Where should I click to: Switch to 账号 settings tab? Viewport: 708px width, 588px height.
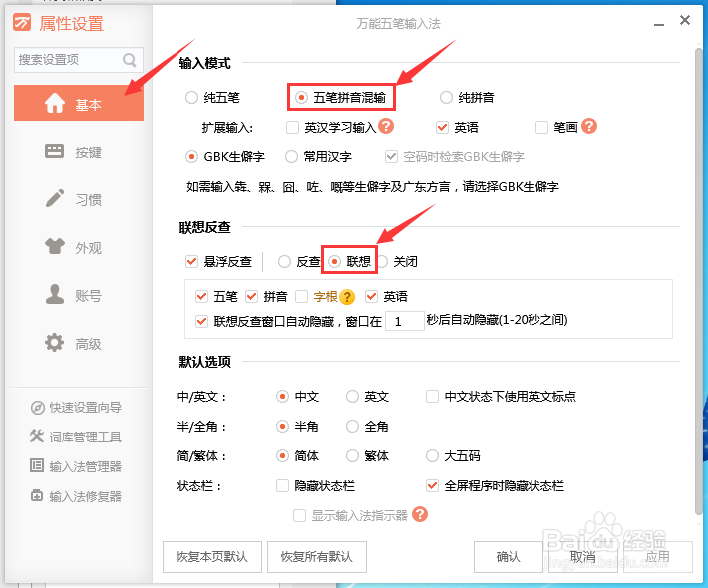coord(79,295)
